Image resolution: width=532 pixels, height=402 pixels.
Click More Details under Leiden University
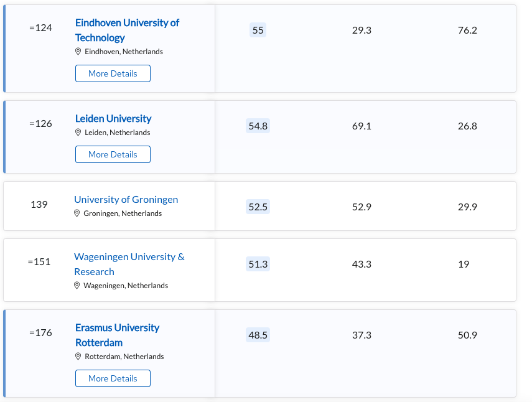point(113,154)
